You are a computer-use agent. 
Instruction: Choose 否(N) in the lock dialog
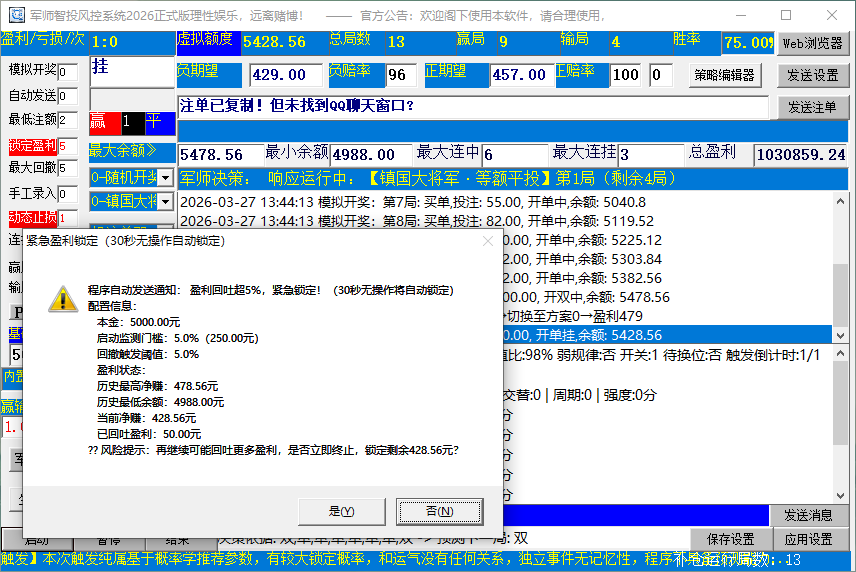[439, 510]
